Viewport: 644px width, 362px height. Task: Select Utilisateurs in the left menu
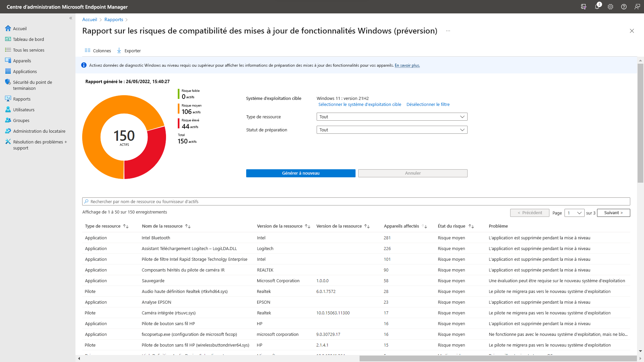point(24,110)
